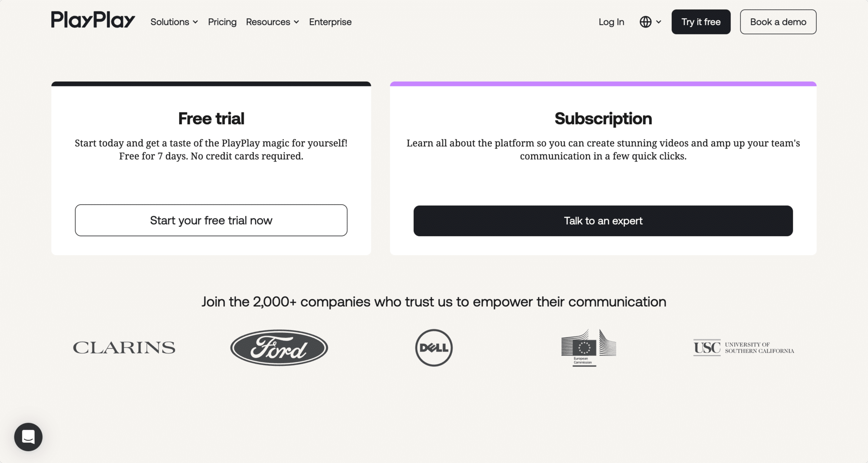The width and height of the screenshot is (868, 463).
Task: Click the Try it free button
Action: coord(701,22)
